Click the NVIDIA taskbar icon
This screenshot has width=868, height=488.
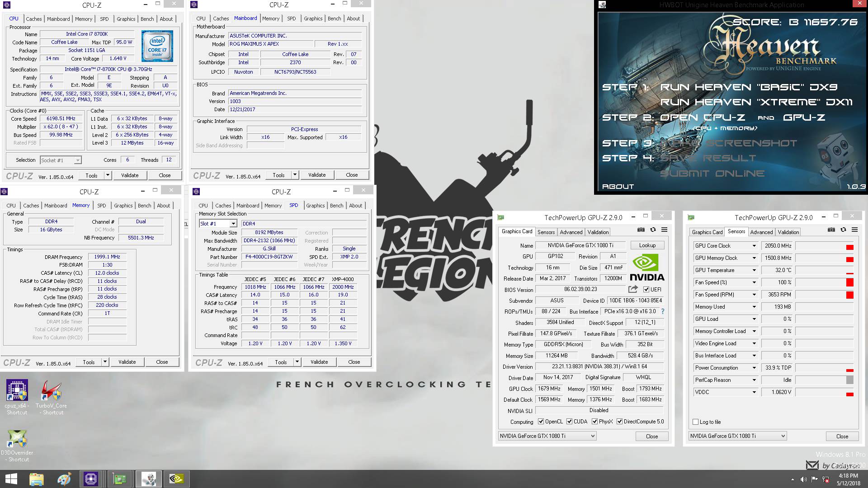click(177, 479)
